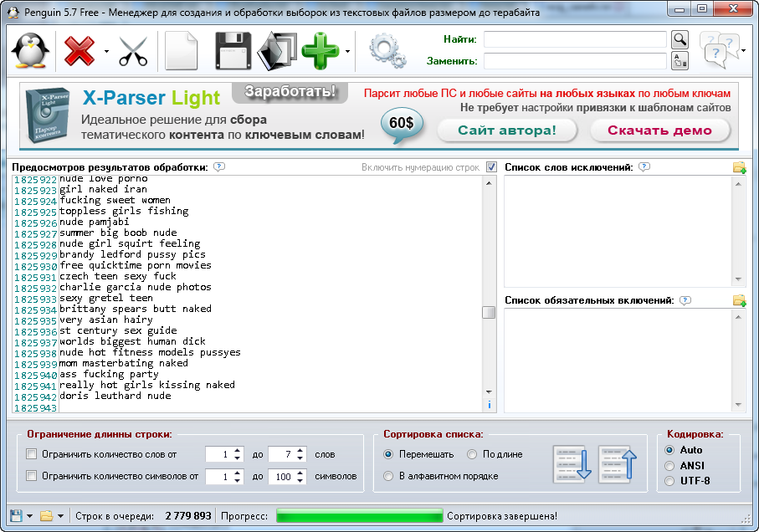Enable Ограничить количество слов checkbox
Image resolution: width=759 pixels, height=532 pixels.
coord(32,454)
